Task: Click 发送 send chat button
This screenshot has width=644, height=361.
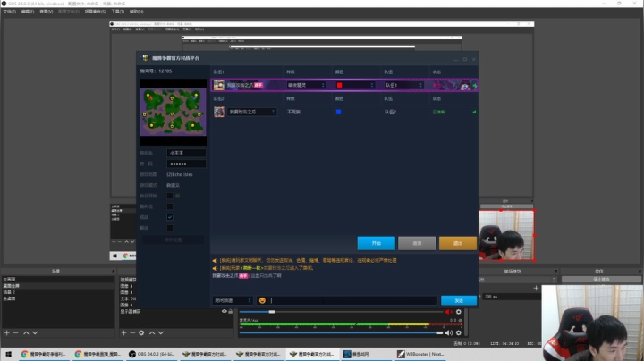Action: [x=458, y=300]
